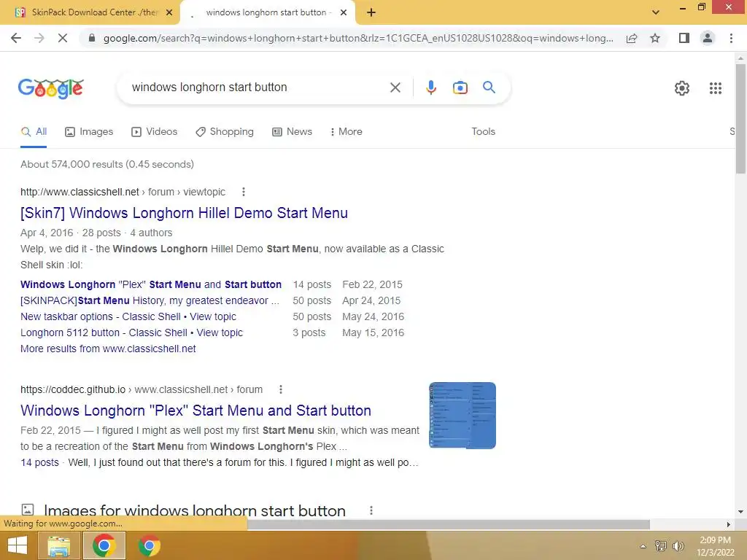
Task: Clear the search box with the X
Action: click(x=395, y=87)
